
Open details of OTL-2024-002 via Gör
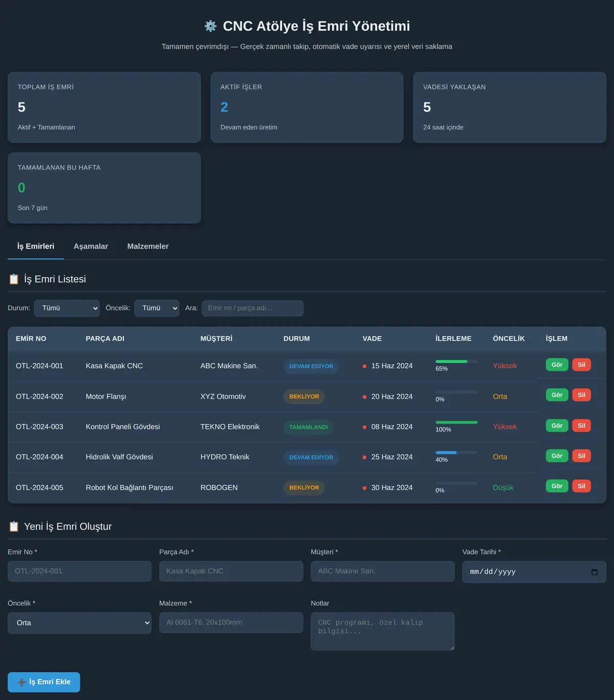[x=557, y=395]
